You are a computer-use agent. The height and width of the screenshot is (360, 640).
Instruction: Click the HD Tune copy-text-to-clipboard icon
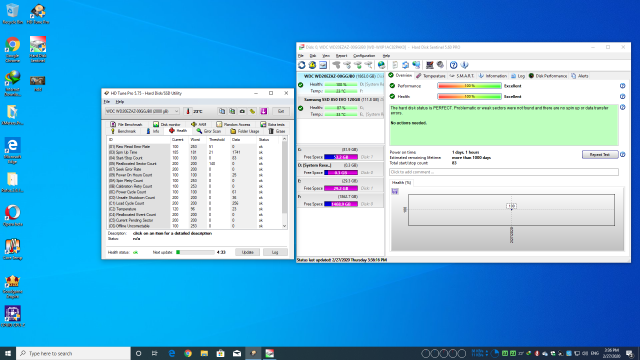click(x=222, y=111)
